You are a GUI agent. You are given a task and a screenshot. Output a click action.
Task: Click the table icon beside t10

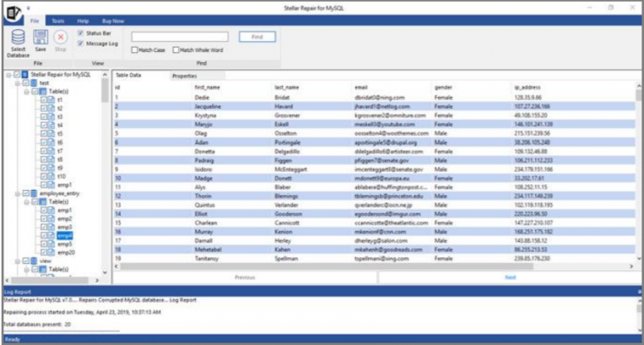pyautogui.click(x=51, y=177)
